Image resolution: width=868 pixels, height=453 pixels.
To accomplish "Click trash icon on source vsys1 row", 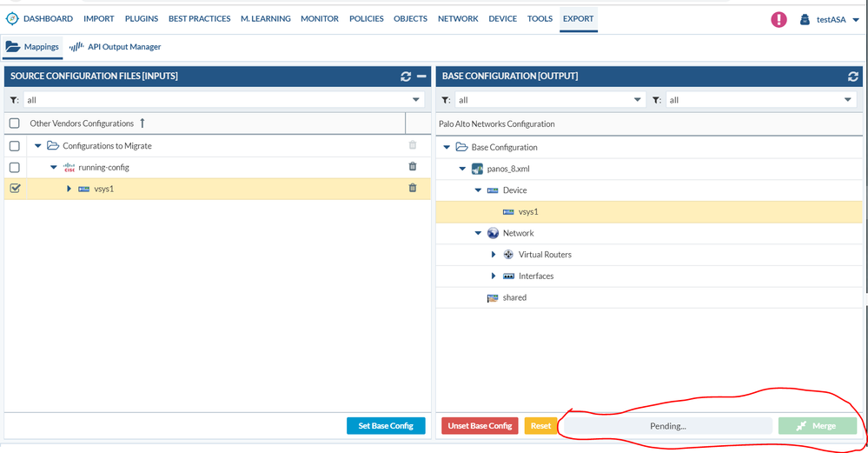I will pos(413,188).
